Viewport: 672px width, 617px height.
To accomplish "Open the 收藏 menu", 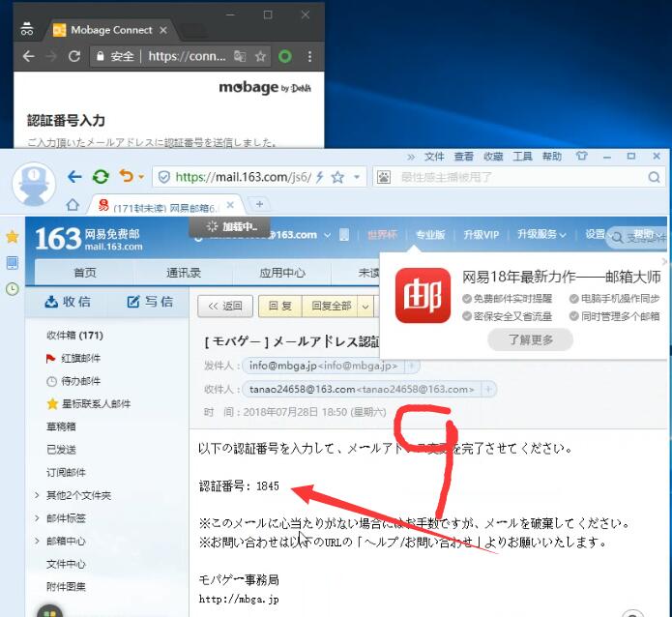I will (493, 157).
